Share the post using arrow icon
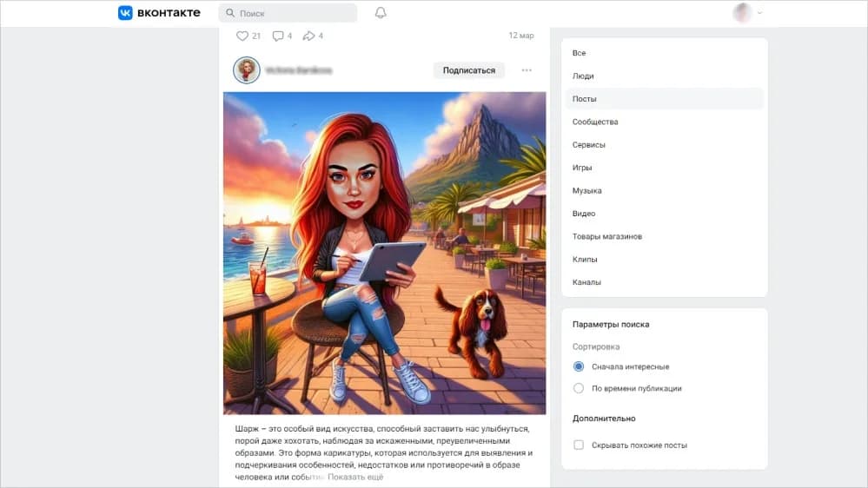868x488 pixels. click(309, 36)
